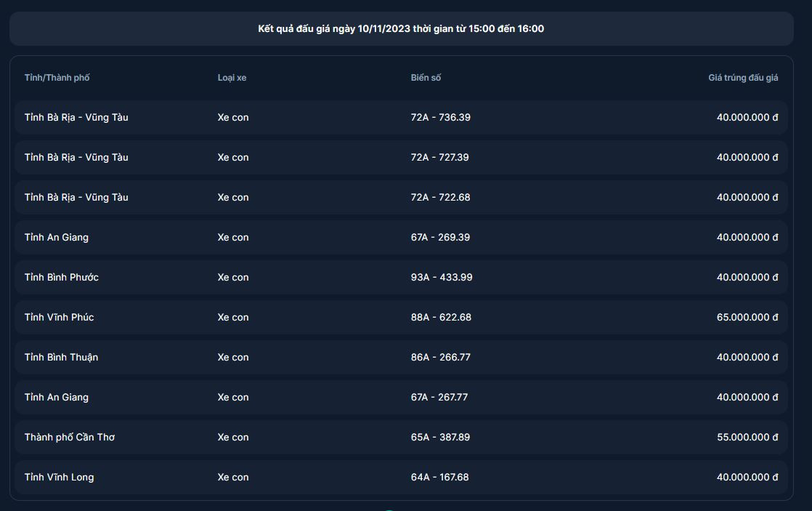Click plate number 86A - 266.77
Image resolution: width=812 pixels, height=511 pixels.
(x=440, y=357)
